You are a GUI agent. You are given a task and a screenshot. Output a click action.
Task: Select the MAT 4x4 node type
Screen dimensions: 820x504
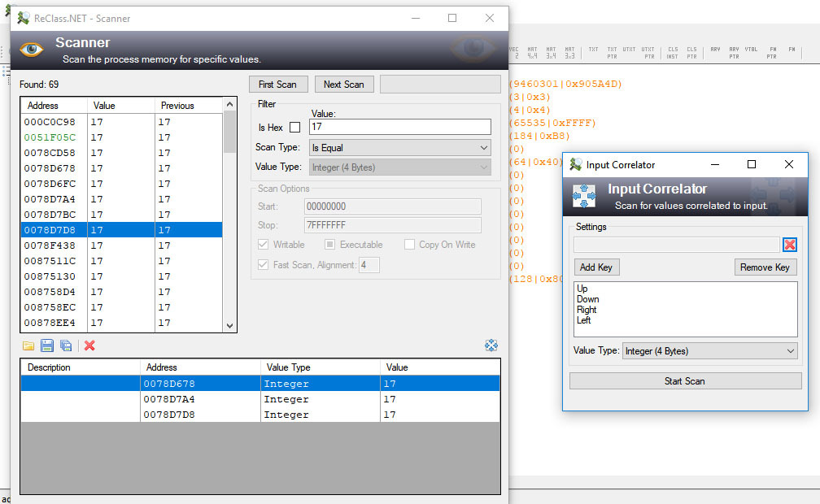(x=531, y=50)
